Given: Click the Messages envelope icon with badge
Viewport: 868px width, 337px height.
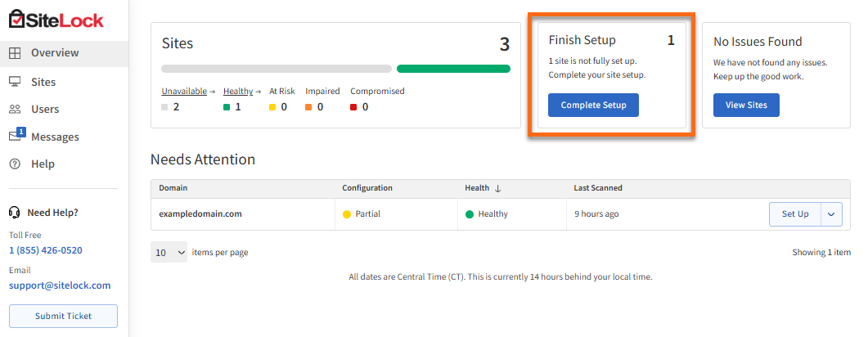Looking at the screenshot, I should (16, 136).
